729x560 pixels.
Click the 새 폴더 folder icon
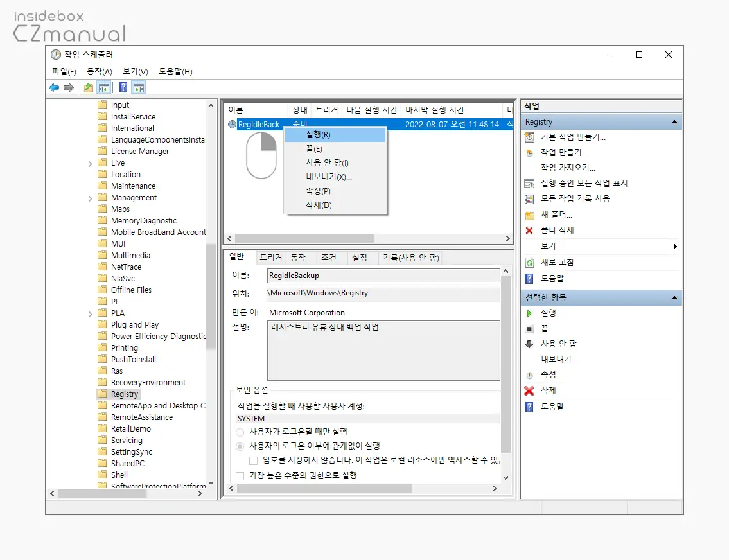[x=529, y=215]
